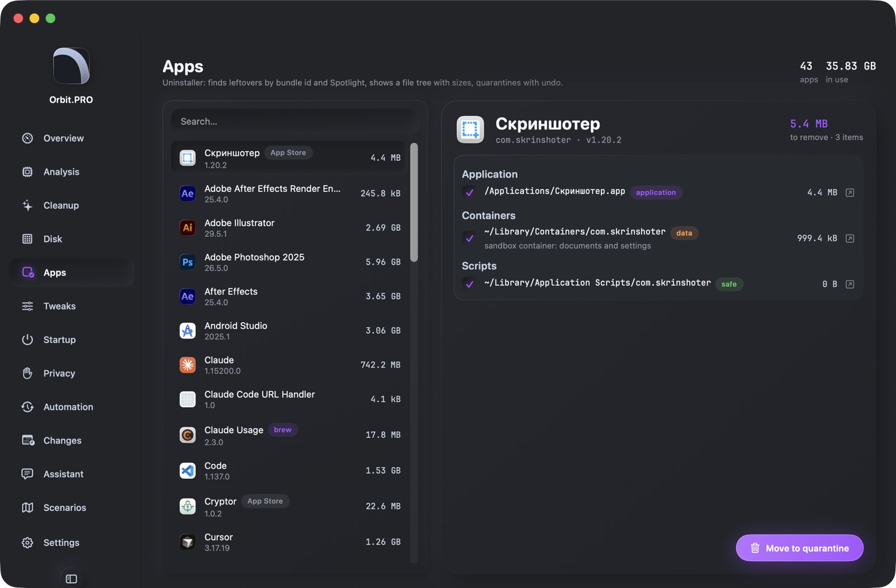Toggle the sidebar collapse icon
896x588 pixels.
71,579
